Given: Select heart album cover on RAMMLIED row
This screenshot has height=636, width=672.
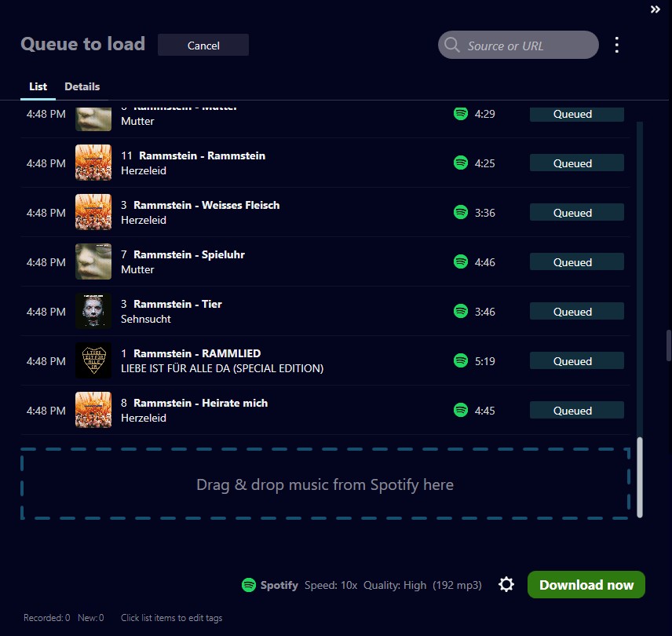Looking at the screenshot, I should pos(93,360).
